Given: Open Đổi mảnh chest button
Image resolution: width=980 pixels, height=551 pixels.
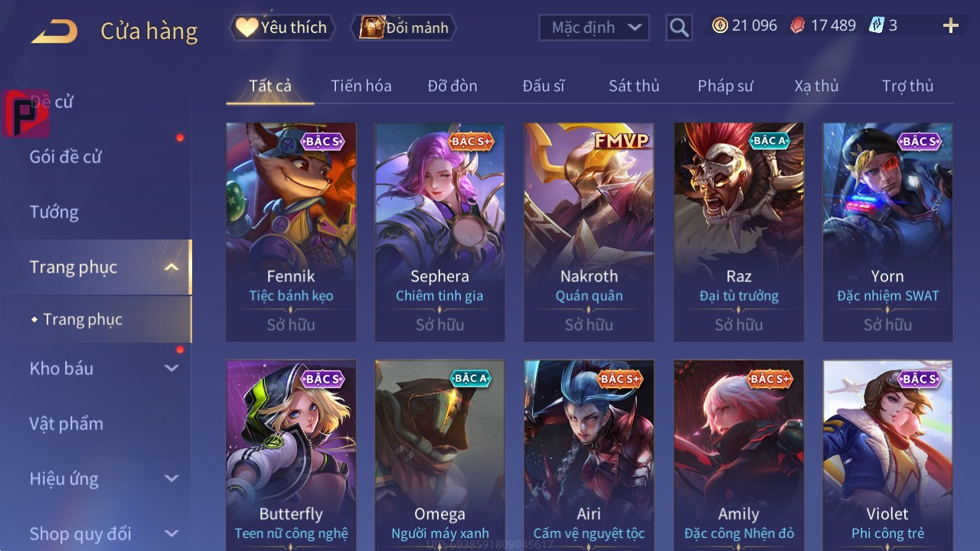Looking at the screenshot, I should [403, 28].
